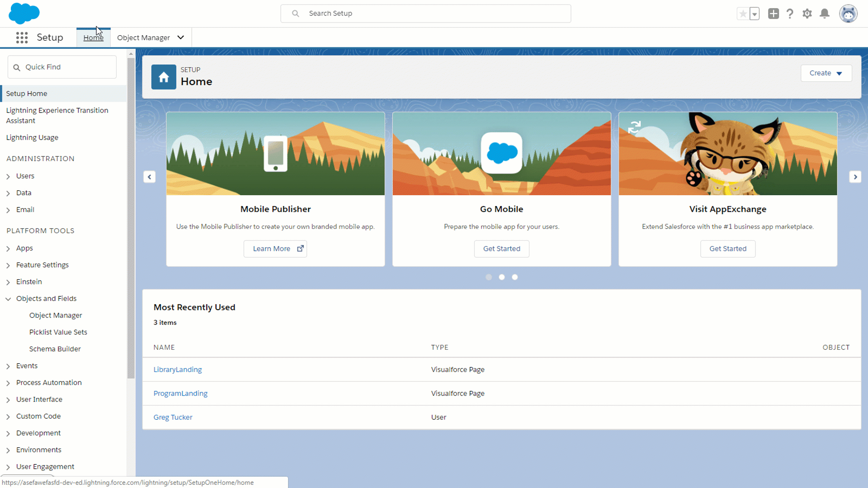Open the user profile avatar
The height and width of the screenshot is (488, 868).
coord(848,14)
